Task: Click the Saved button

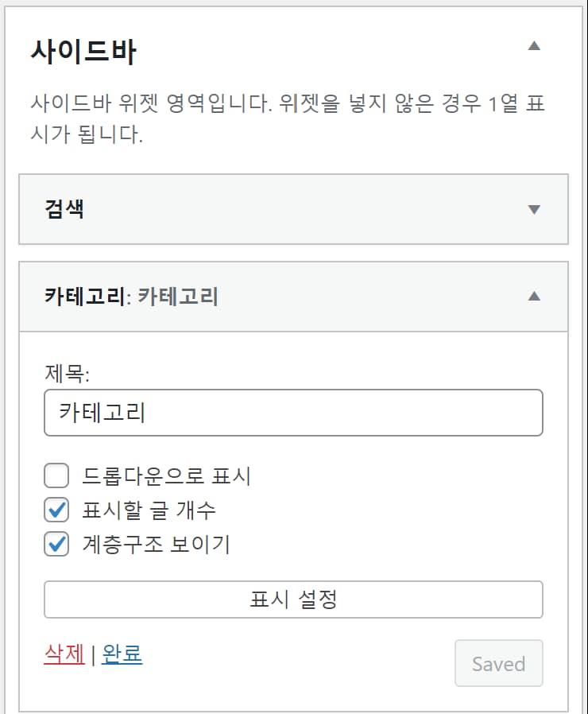Action: (499, 663)
